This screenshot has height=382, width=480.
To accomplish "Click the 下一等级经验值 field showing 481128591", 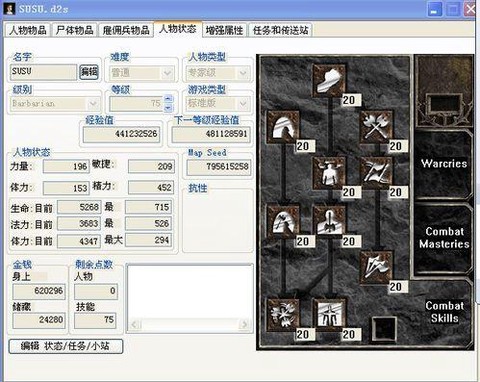I will click(x=211, y=134).
